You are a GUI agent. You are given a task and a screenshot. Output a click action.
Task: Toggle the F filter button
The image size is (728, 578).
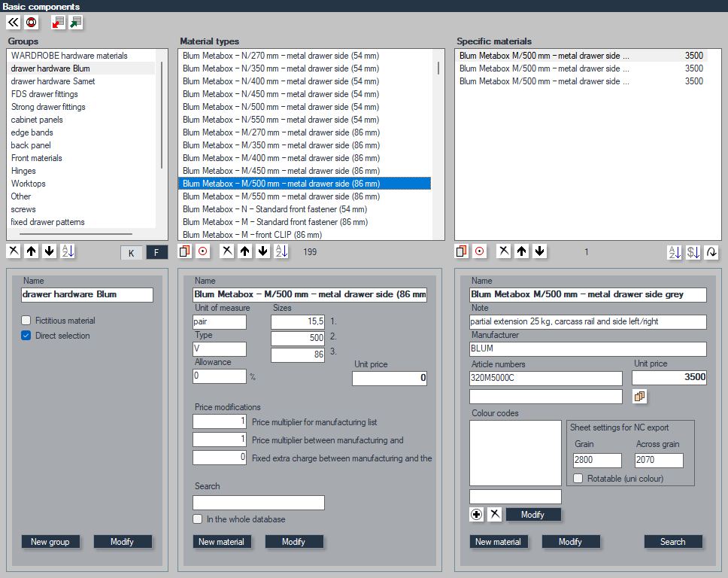156,252
